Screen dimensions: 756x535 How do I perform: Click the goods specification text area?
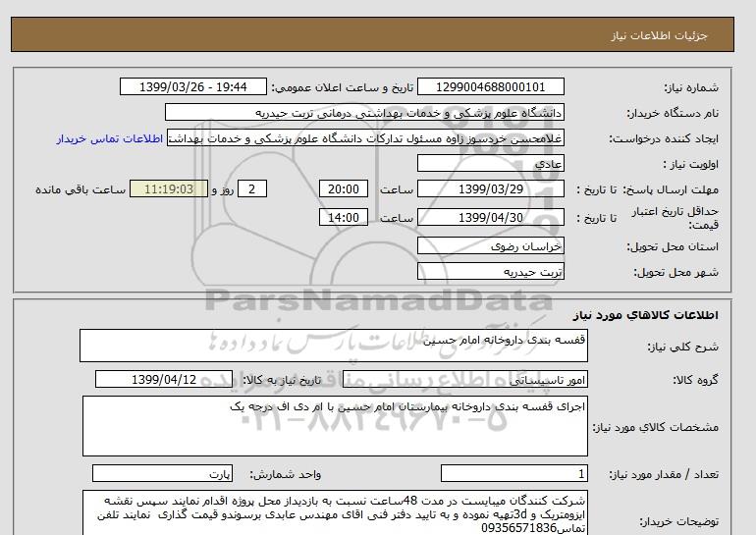coord(335,426)
